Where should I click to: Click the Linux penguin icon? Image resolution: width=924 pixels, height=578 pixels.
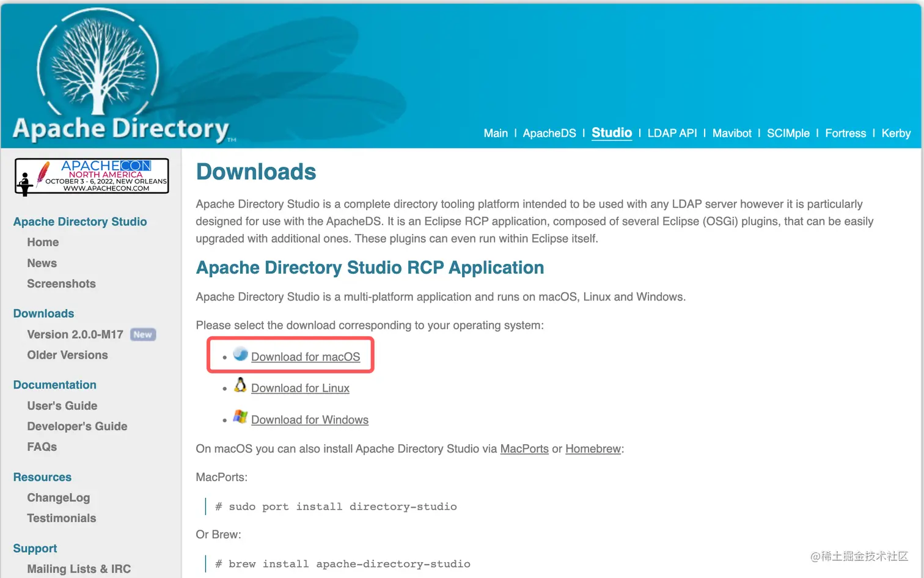pyautogui.click(x=240, y=385)
